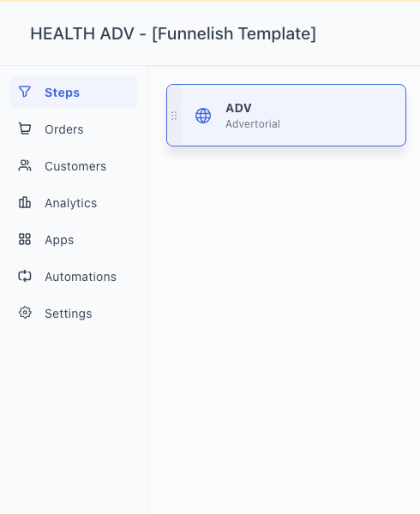This screenshot has height=514, width=420.
Task: Open the Orders section
Action: click(74, 129)
